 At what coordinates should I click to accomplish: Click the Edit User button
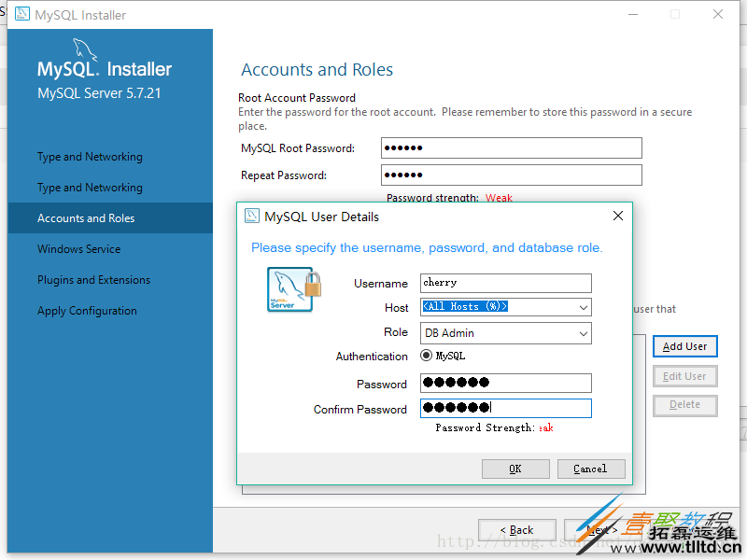[684, 375]
